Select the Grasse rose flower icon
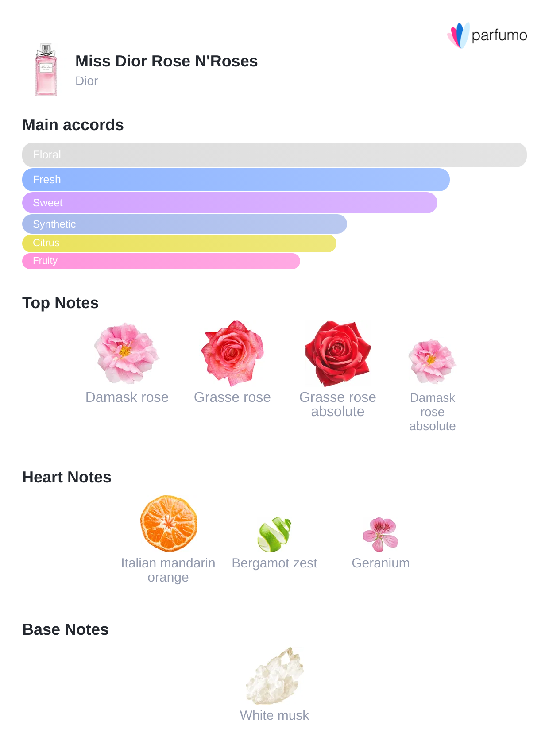 pyautogui.click(x=232, y=353)
